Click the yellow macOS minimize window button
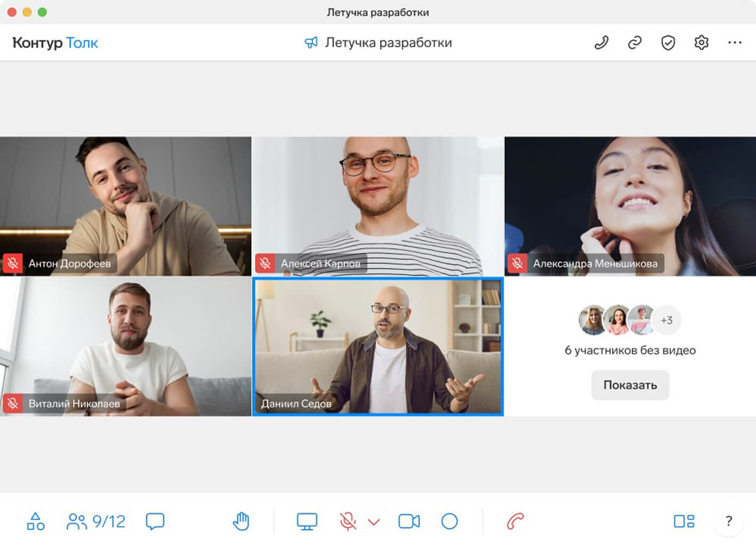 (x=27, y=12)
